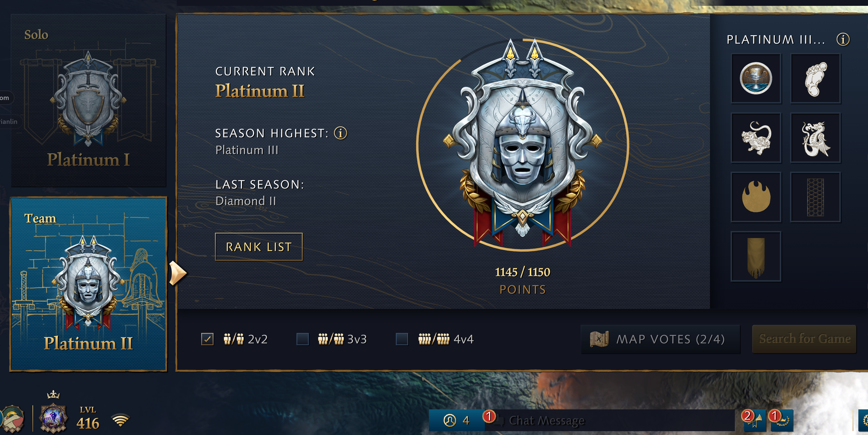This screenshot has height=435, width=868.
Task: Uncheck the 2v2 game mode checkbox
Action: [207, 339]
